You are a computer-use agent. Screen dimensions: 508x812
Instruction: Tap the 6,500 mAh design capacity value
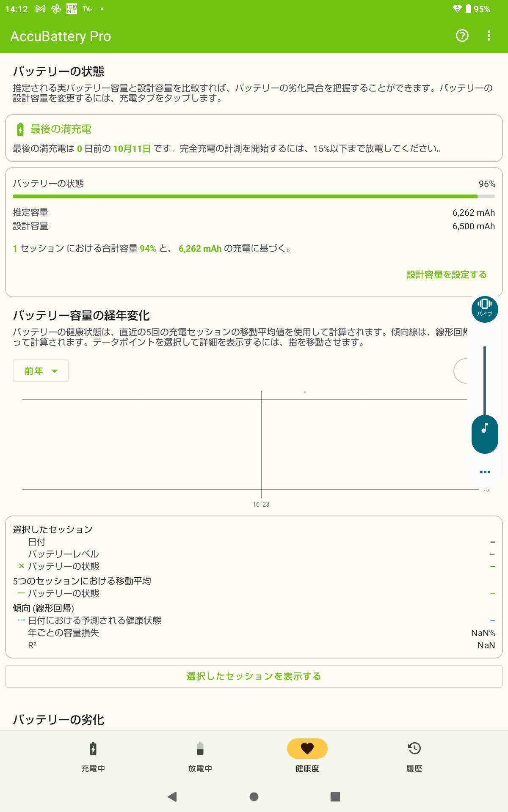pos(474,226)
